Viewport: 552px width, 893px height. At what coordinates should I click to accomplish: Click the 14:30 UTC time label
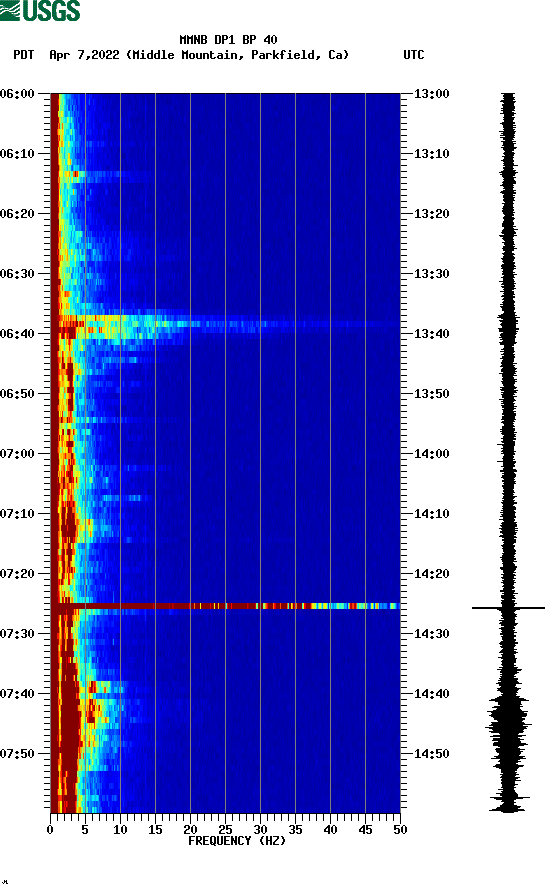pyautogui.click(x=431, y=634)
